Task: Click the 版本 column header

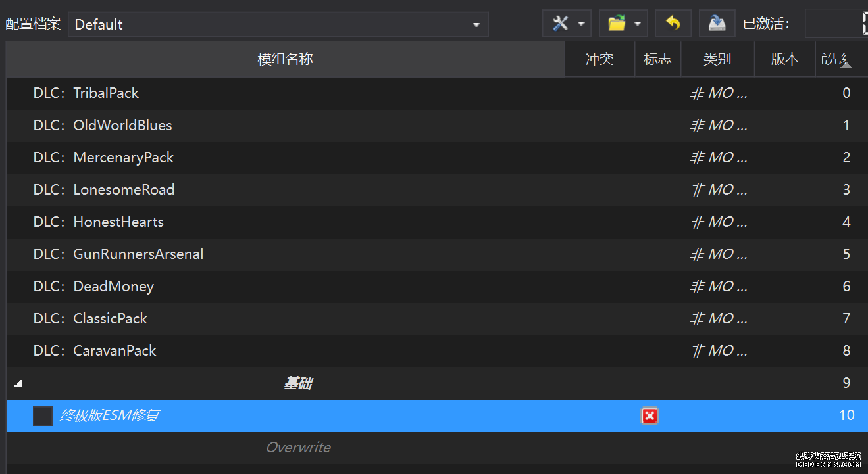Action: [x=784, y=59]
